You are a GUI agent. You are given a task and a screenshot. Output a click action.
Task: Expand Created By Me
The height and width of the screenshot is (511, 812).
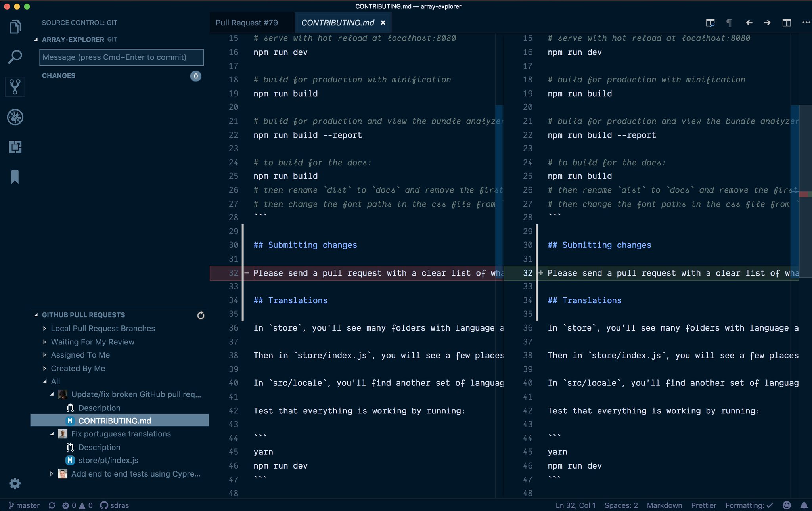pos(44,368)
